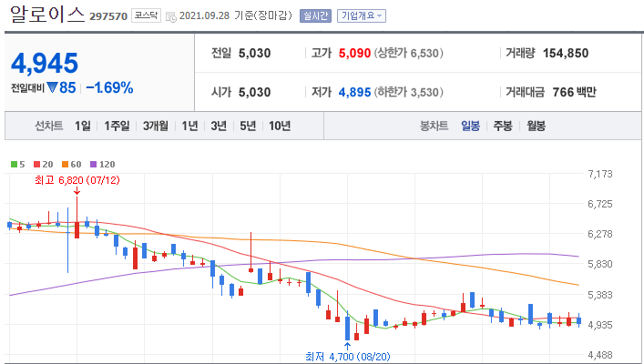The width and height of the screenshot is (644, 364).
Task: Click the date 2021.09.28 기준(장마감)
Action: pos(236,16)
